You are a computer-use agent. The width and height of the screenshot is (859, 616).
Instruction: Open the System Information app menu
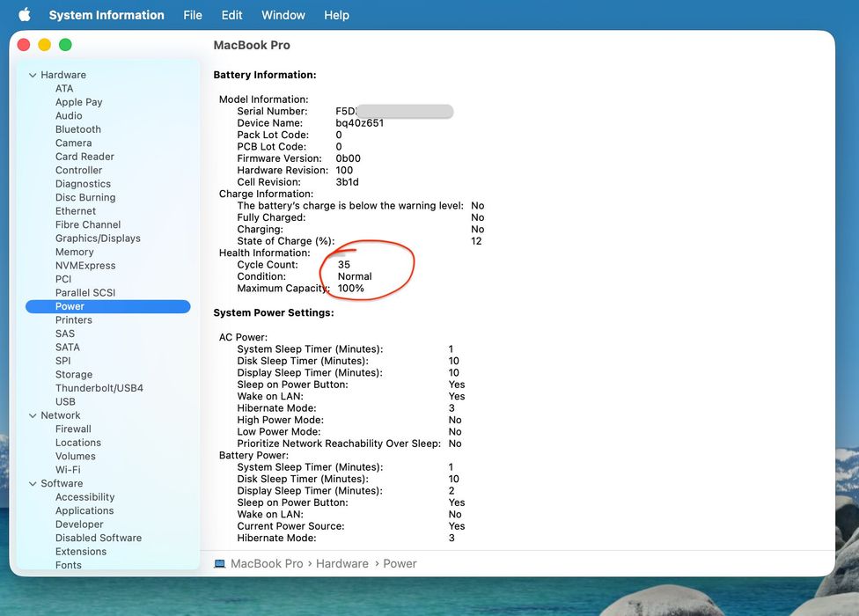pyautogui.click(x=106, y=15)
